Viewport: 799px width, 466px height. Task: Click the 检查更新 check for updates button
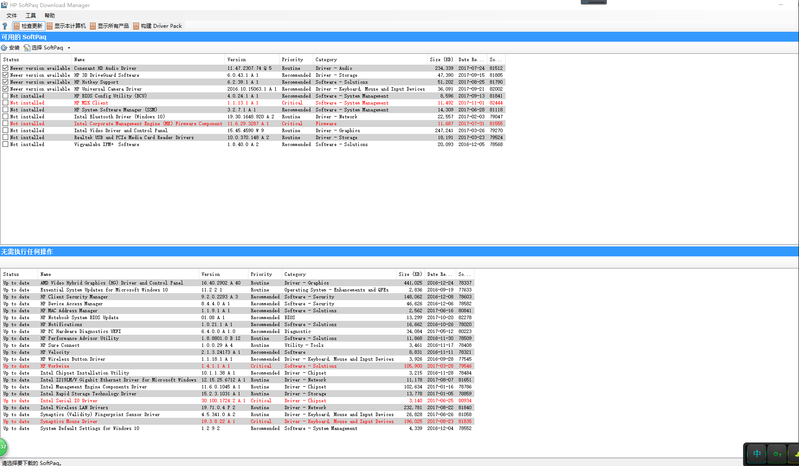click(28, 26)
